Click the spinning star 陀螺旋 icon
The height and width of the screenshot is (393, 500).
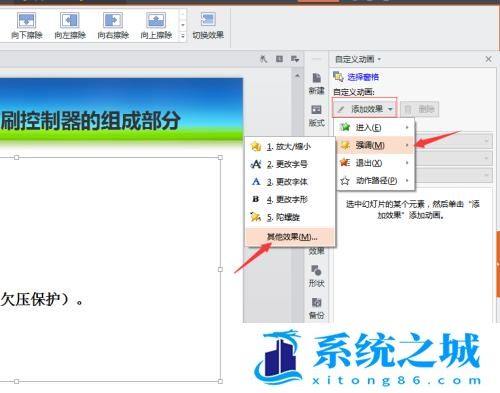click(x=256, y=217)
